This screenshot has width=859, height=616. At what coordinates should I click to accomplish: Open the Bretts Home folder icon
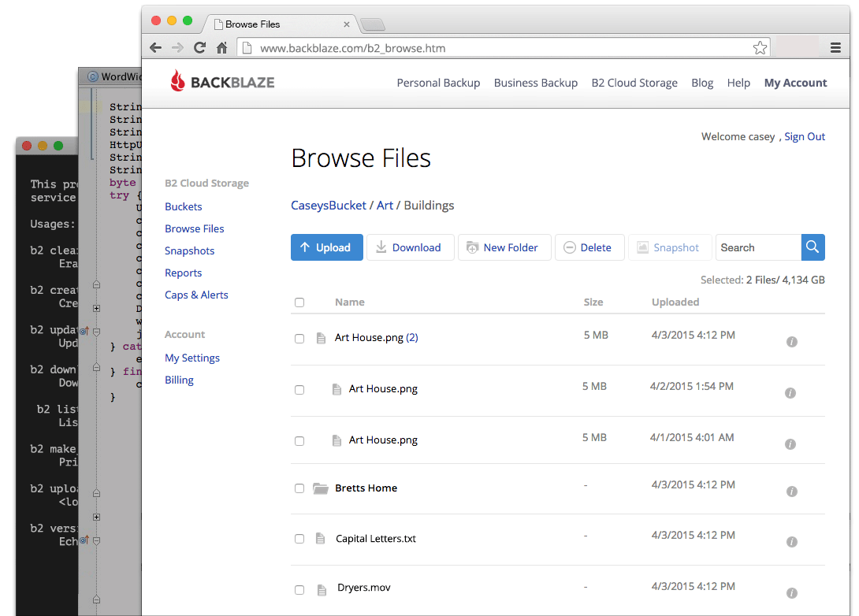click(x=320, y=488)
